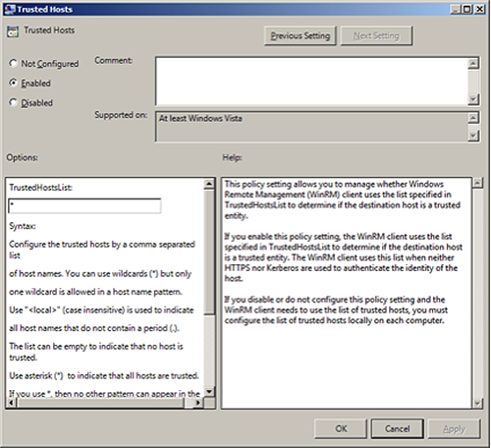Confirm with the OK button
This screenshot has width=491, height=448.
(341, 428)
